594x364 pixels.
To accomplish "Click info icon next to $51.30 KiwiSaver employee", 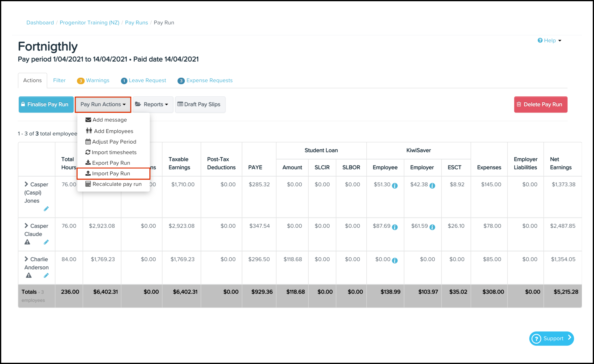I will pos(395,186).
